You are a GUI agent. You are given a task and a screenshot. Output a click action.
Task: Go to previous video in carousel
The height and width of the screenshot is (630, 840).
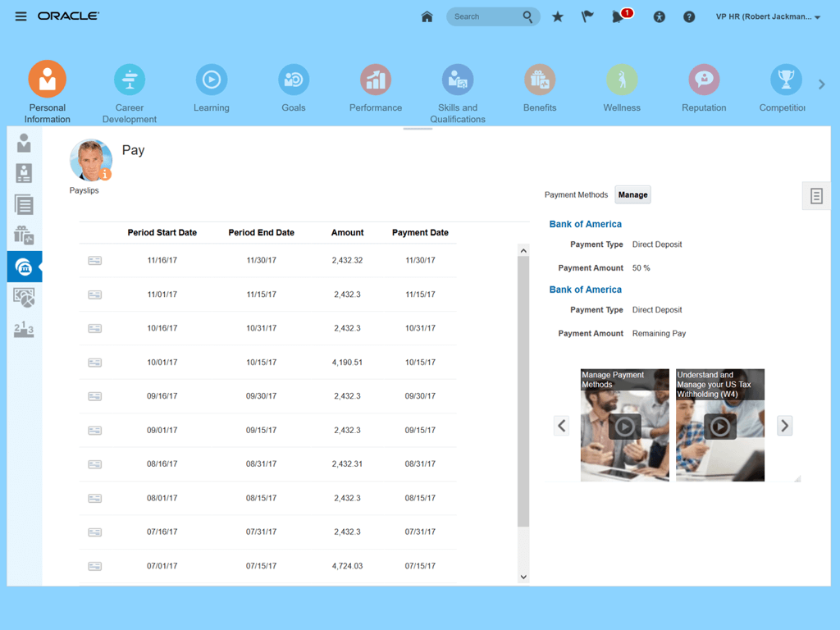point(561,426)
